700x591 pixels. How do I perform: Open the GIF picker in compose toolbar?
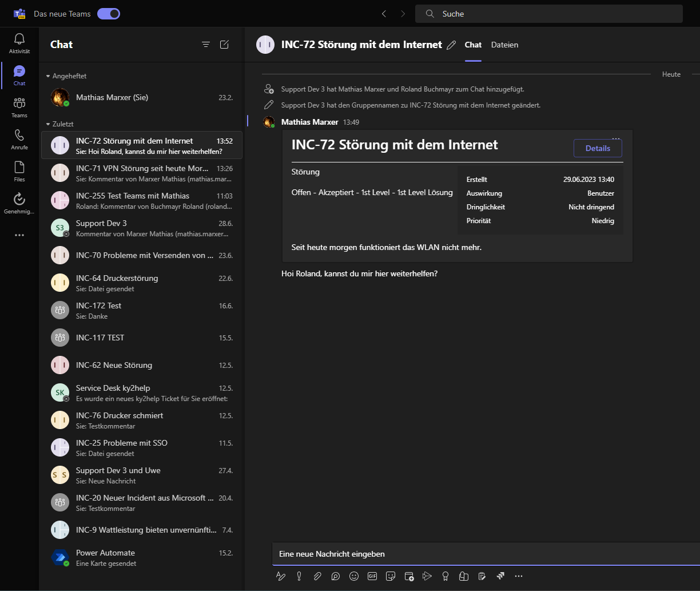point(372,576)
